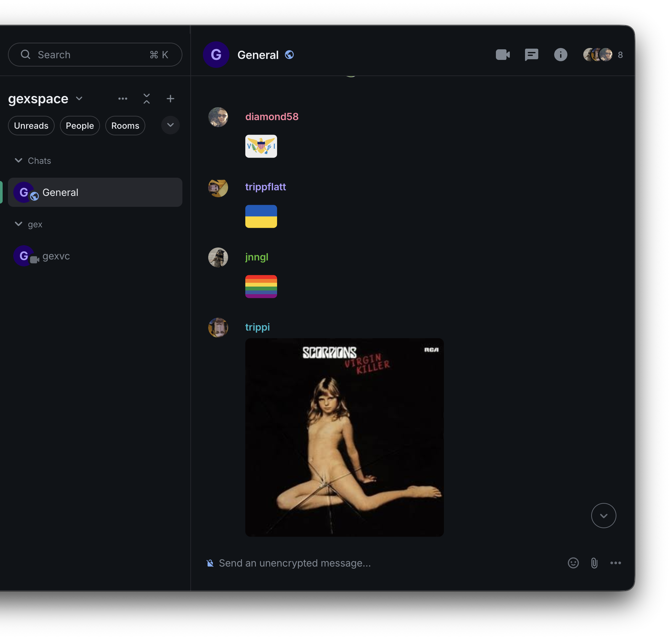Filter the room list by People
Viewport: 672px width, 640px height.
pyautogui.click(x=79, y=125)
